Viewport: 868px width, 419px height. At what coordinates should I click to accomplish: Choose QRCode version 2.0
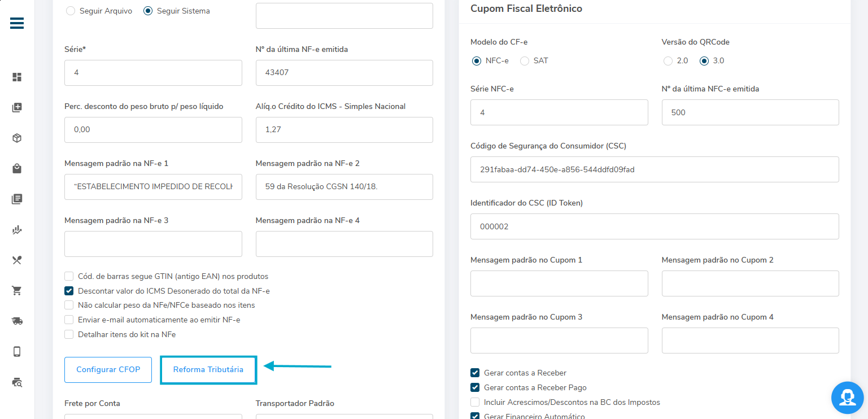click(x=668, y=61)
